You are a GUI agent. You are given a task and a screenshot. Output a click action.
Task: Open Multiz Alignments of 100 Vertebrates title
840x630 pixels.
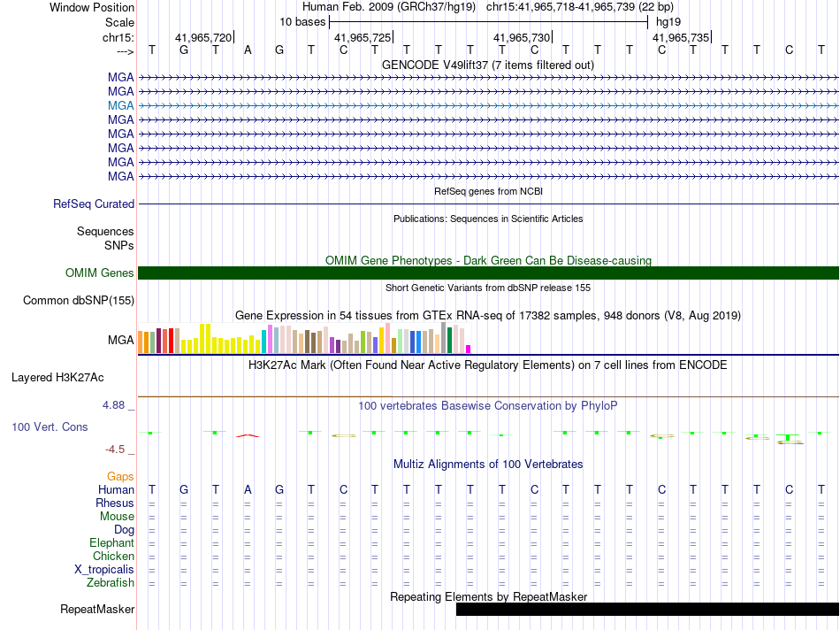coord(488,465)
